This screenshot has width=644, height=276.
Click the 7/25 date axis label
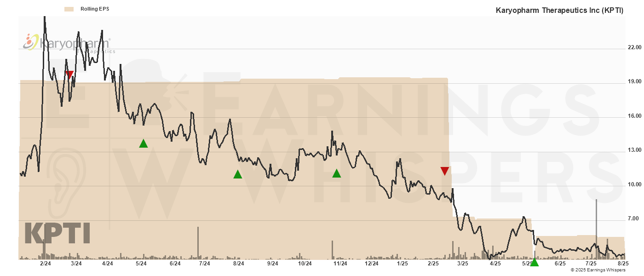pyautogui.click(x=591, y=264)
